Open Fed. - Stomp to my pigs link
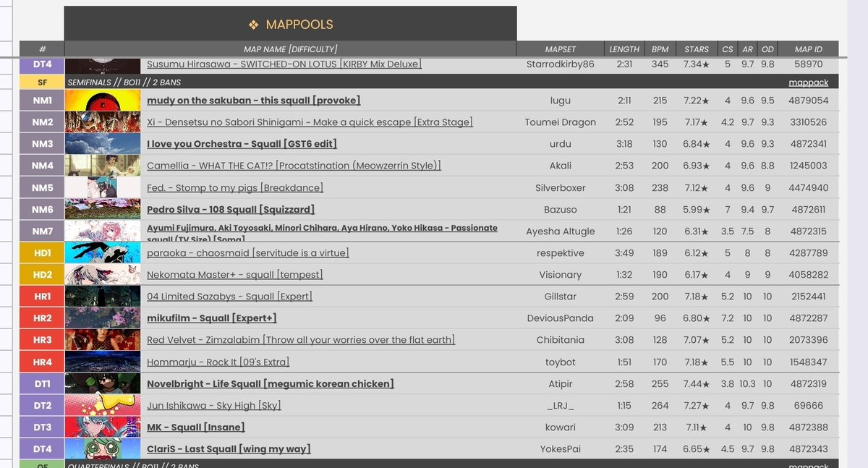Viewport: 868px width, 468px height. point(235,188)
